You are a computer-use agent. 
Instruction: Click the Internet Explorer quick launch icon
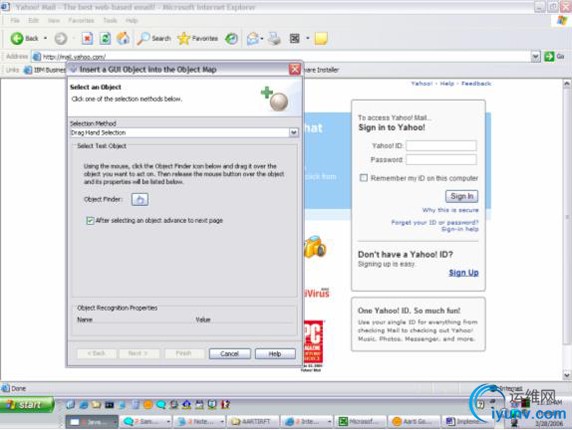click(84, 404)
